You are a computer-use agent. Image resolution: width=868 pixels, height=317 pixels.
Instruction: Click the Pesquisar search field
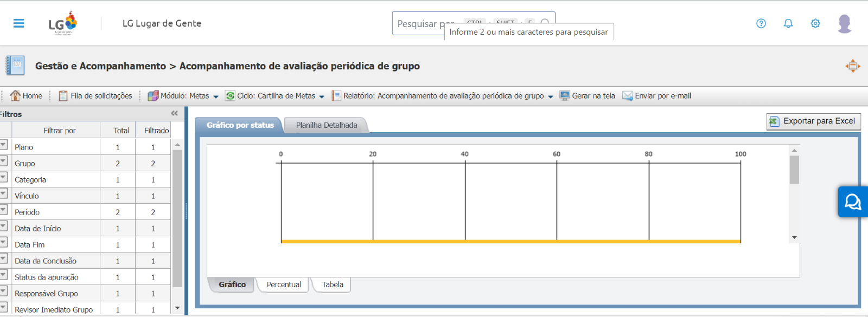click(x=474, y=24)
